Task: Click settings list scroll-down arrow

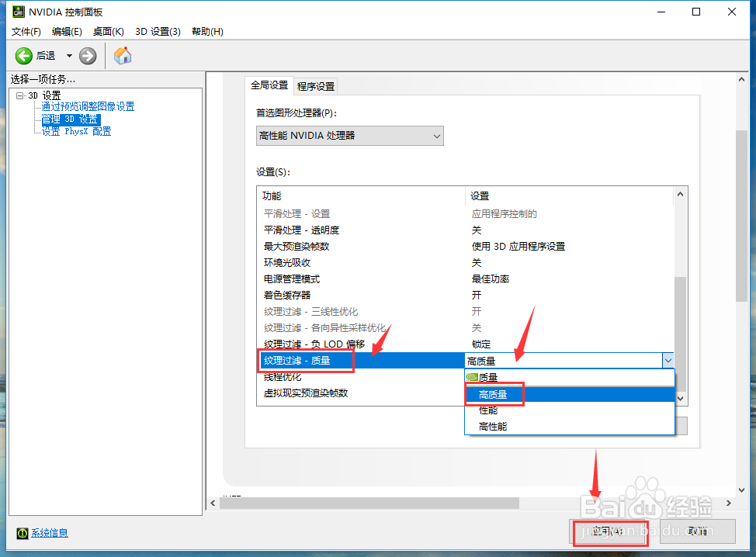Action: coord(680,399)
